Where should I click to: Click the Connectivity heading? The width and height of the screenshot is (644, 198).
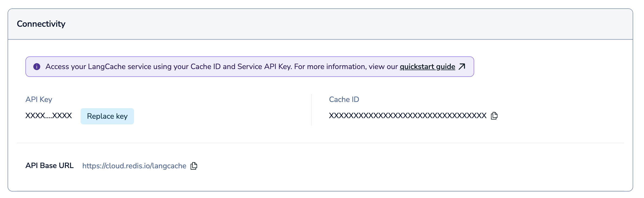41,24
